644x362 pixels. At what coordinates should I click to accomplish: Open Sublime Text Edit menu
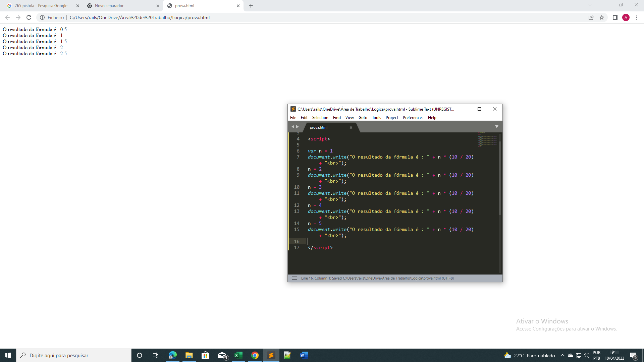tap(304, 118)
